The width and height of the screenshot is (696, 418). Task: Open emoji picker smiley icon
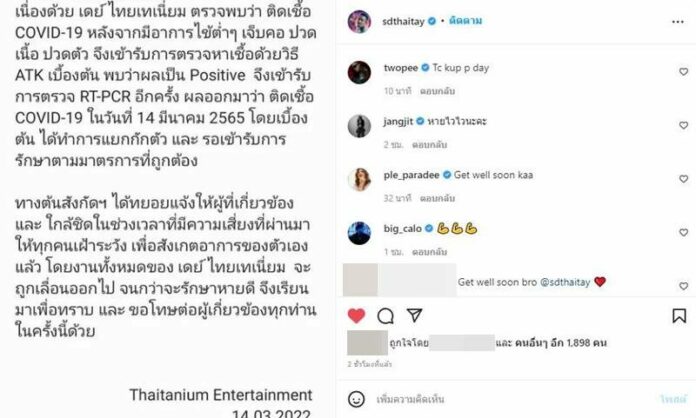pyautogui.click(x=356, y=399)
